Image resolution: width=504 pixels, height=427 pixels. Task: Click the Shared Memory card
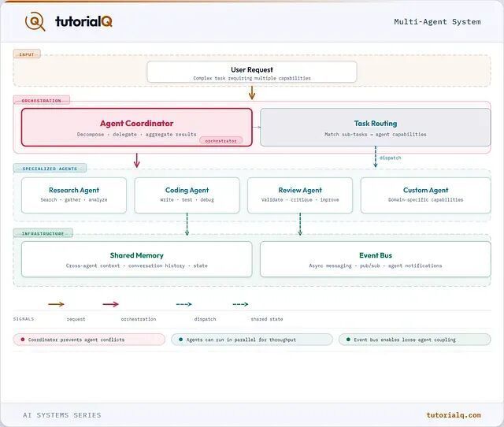(136, 259)
